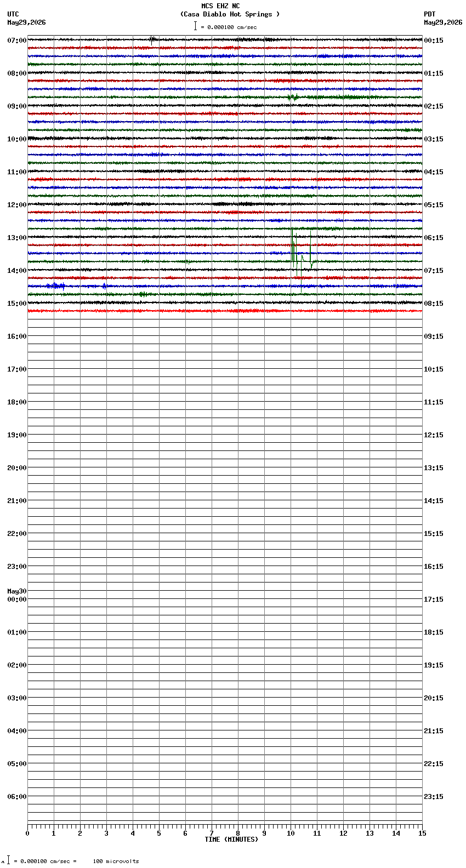The height and width of the screenshot is (868, 466).
Task: Click the footer text "100 microvolts"
Action: tap(116, 861)
